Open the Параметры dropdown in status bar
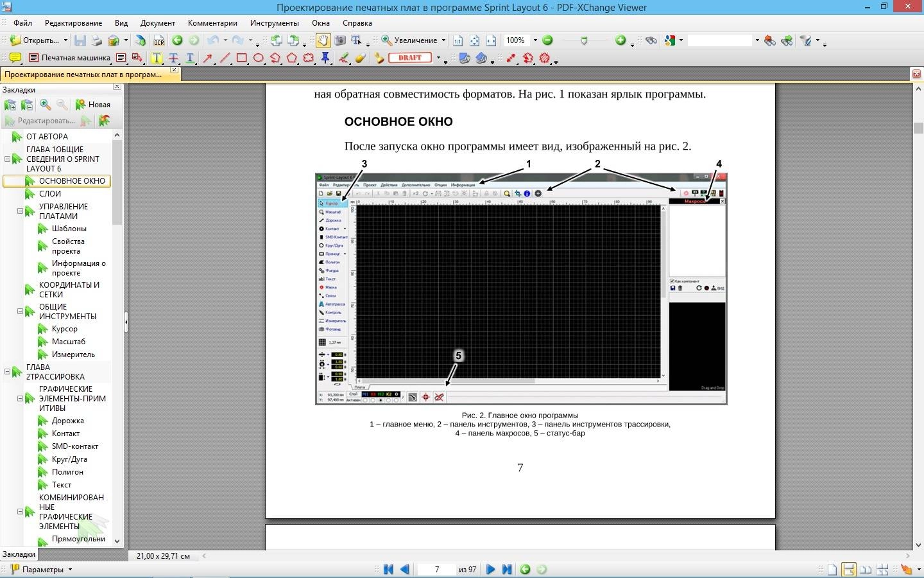 click(x=70, y=570)
